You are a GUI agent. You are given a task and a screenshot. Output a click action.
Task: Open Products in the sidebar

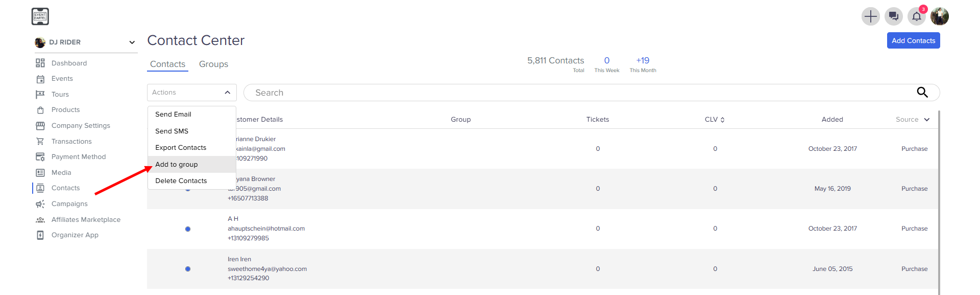[x=65, y=110]
